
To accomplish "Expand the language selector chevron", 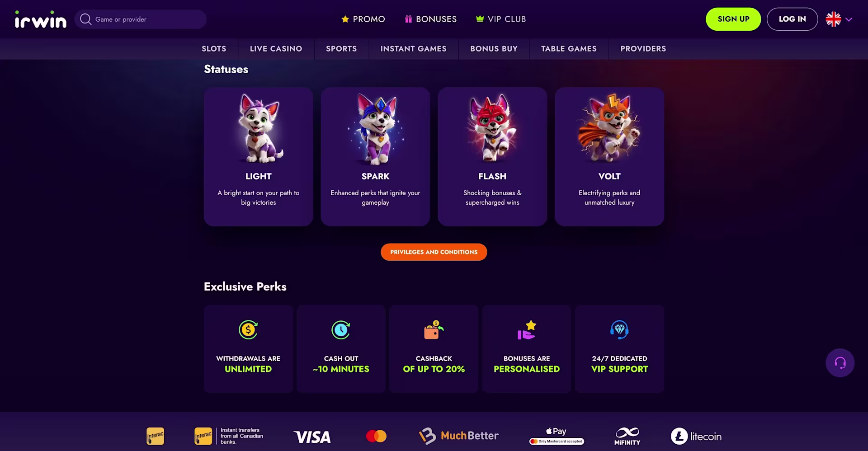I will coord(849,19).
